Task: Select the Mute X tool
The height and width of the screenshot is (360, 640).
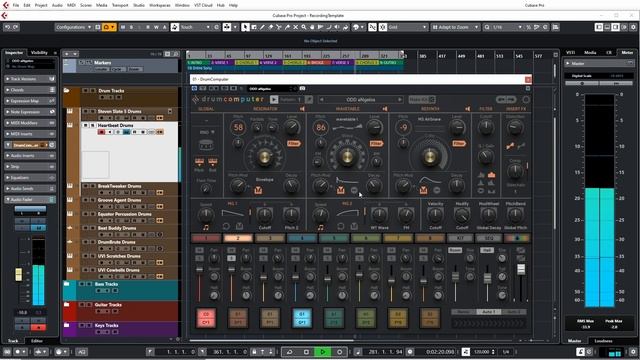Action: [296, 27]
